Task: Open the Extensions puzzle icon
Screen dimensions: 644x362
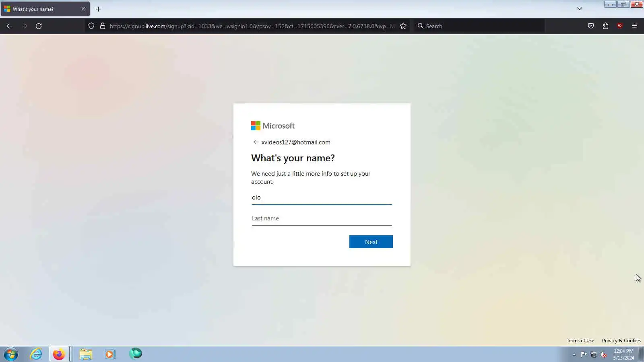Action: pos(605,26)
